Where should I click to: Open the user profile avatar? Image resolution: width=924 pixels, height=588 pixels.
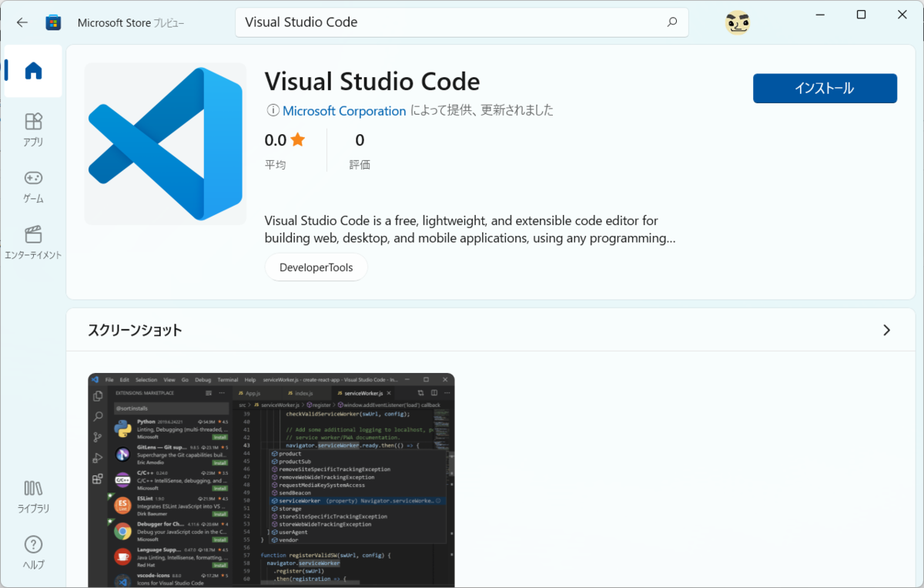[x=738, y=22]
